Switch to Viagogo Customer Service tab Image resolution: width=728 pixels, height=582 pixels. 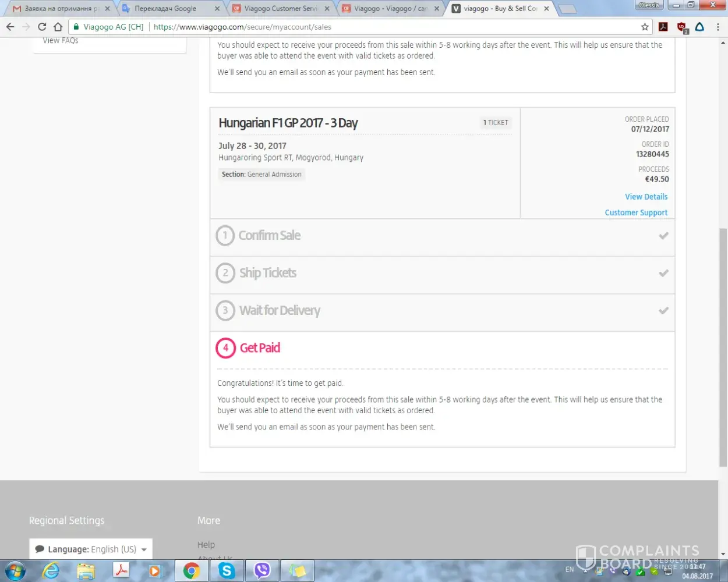point(281,9)
